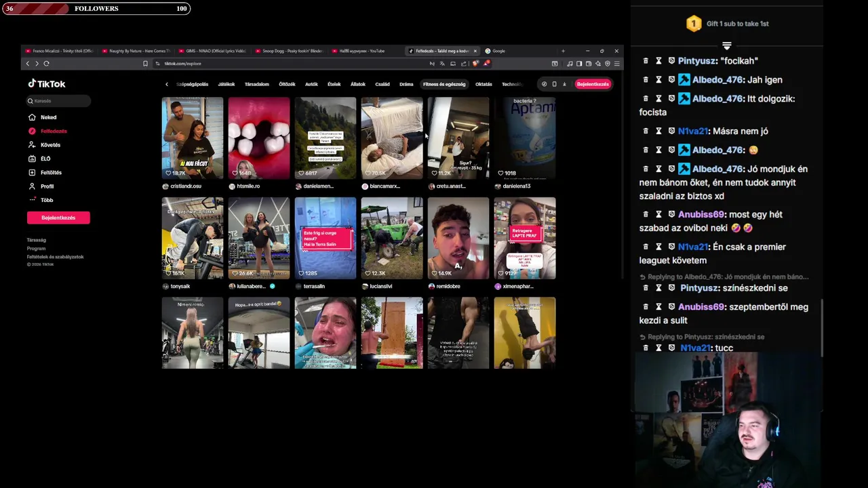Open the Program footer link

(36, 249)
